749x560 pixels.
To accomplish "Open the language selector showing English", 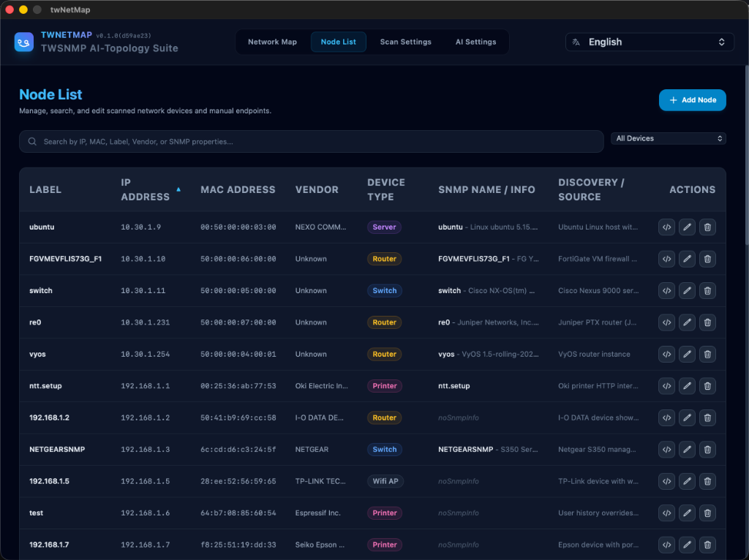I will point(650,42).
